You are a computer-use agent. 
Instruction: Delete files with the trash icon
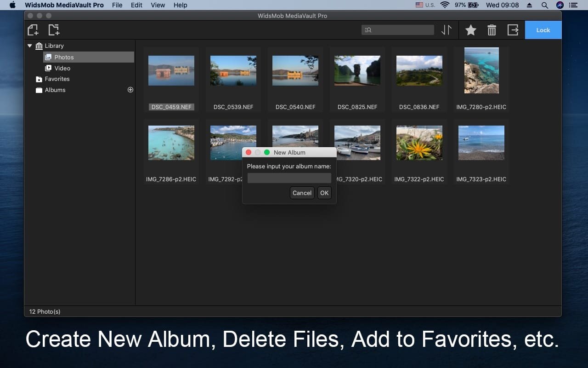tap(492, 30)
